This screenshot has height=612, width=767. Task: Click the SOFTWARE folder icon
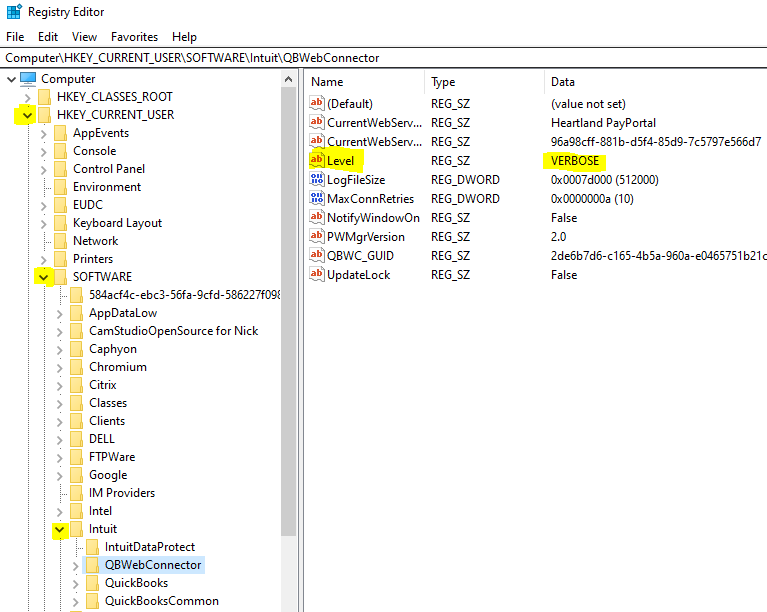(x=61, y=277)
